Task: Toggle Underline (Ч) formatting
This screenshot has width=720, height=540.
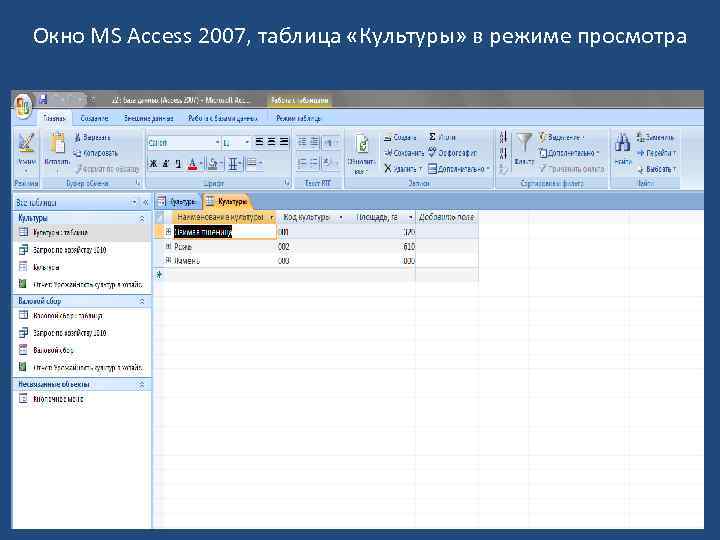Action: tap(178, 163)
